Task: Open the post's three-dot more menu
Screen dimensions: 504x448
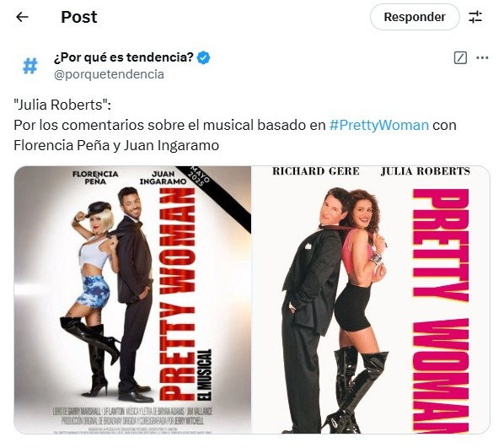Action: pyautogui.click(x=482, y=58)
